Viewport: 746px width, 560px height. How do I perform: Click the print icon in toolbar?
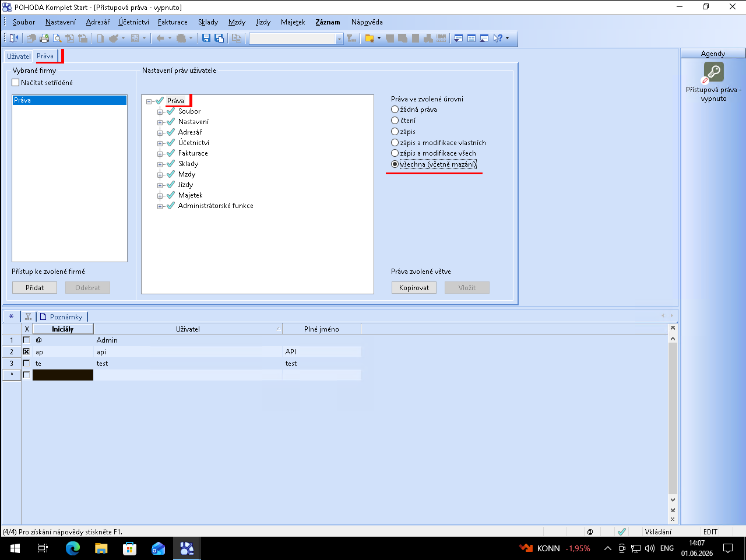(44, 38)
